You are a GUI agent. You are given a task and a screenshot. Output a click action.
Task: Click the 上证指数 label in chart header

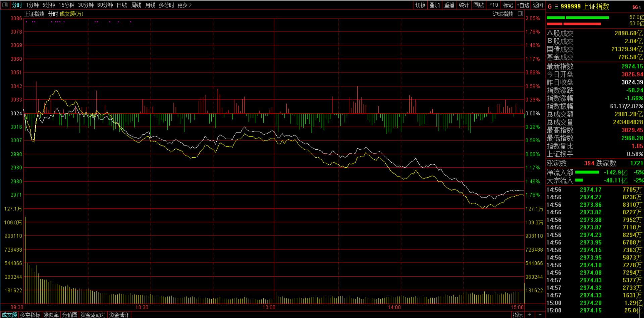coord(34,14)
